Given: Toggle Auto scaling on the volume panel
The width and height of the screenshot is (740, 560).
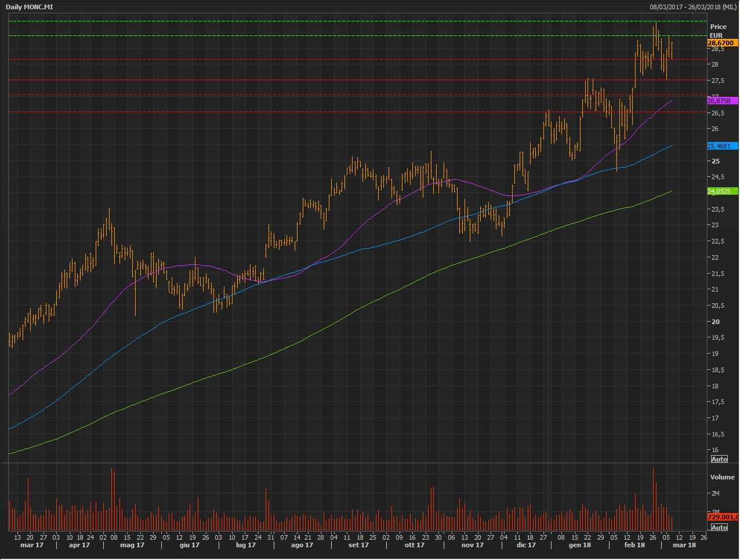Looking at the screenshot, I should pos(719,528).
